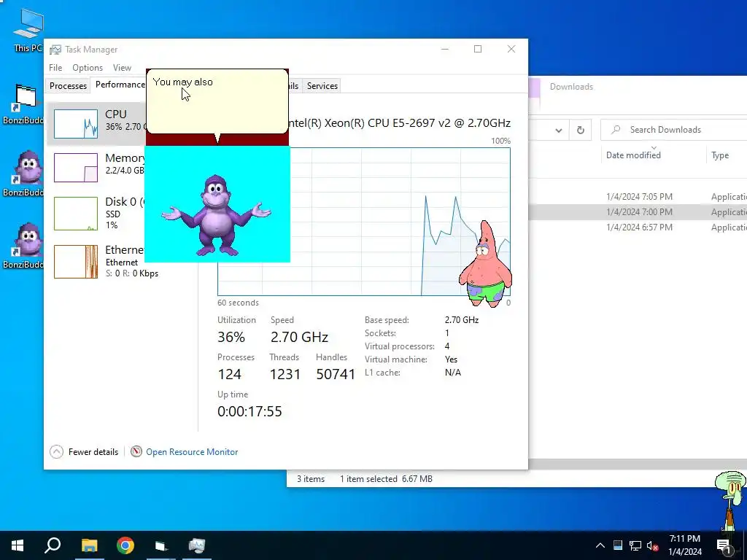This screenshot has width=747, height=560.
Task: Click the tray icon left of the network icon
Action: (618, 545)
